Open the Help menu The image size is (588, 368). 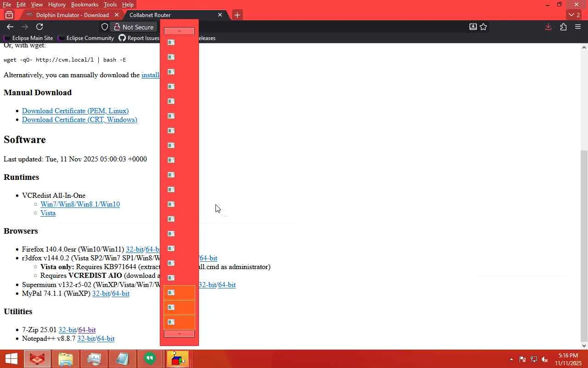pos(128,5)
